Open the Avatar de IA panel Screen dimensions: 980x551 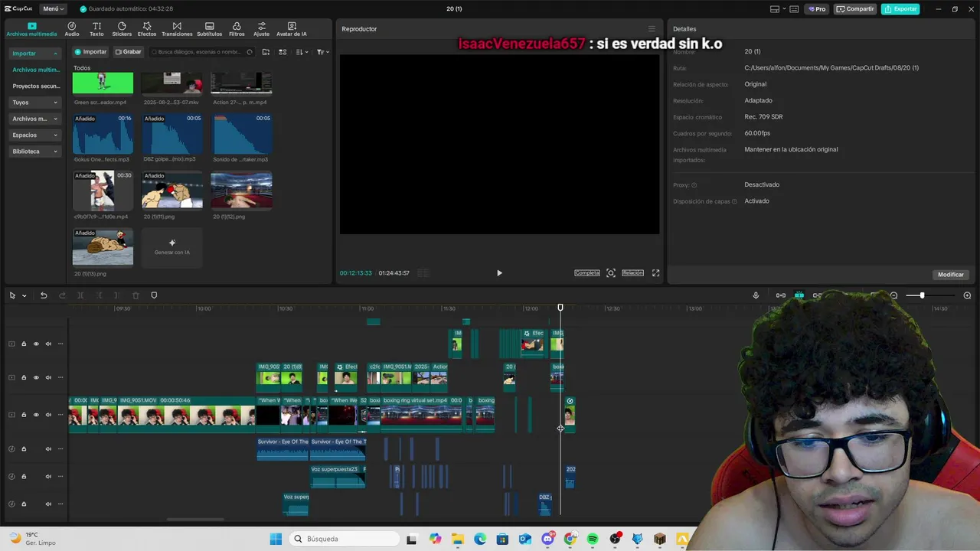pyautogui.click(x=292, y=29)
